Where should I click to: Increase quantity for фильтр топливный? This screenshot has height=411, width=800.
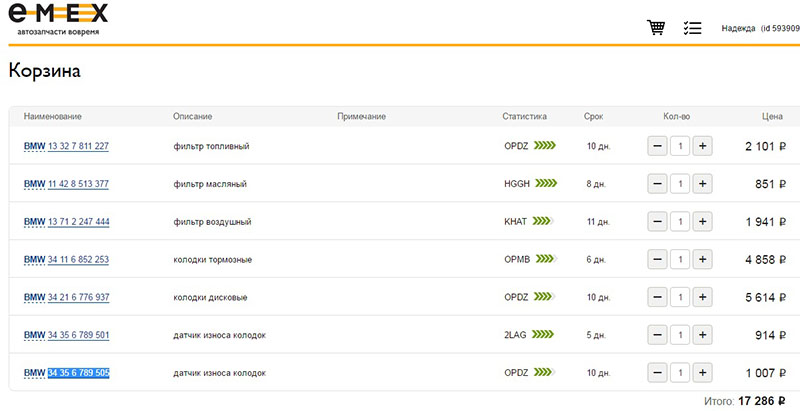(703, 146)
